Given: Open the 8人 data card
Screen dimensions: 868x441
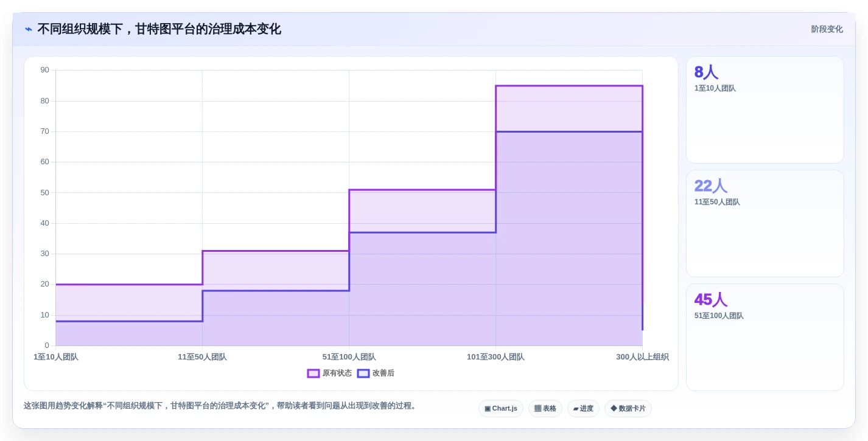Looking at the screenshot, I should pos(765,110).
